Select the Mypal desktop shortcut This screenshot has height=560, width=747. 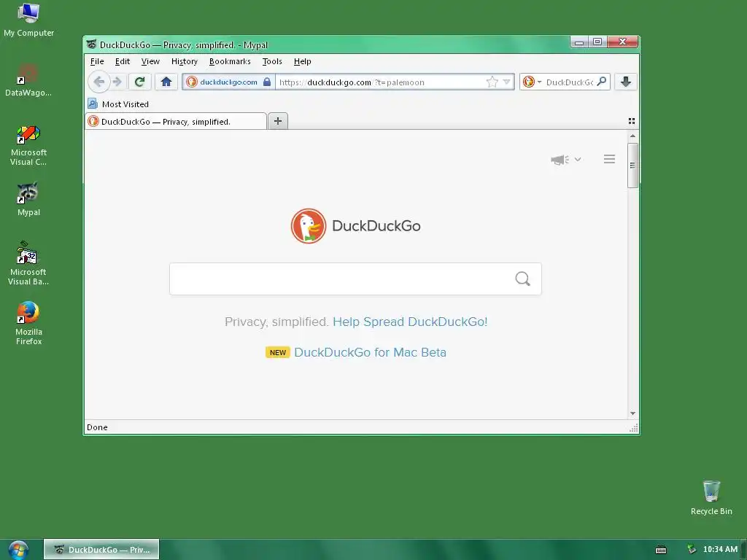28,200
